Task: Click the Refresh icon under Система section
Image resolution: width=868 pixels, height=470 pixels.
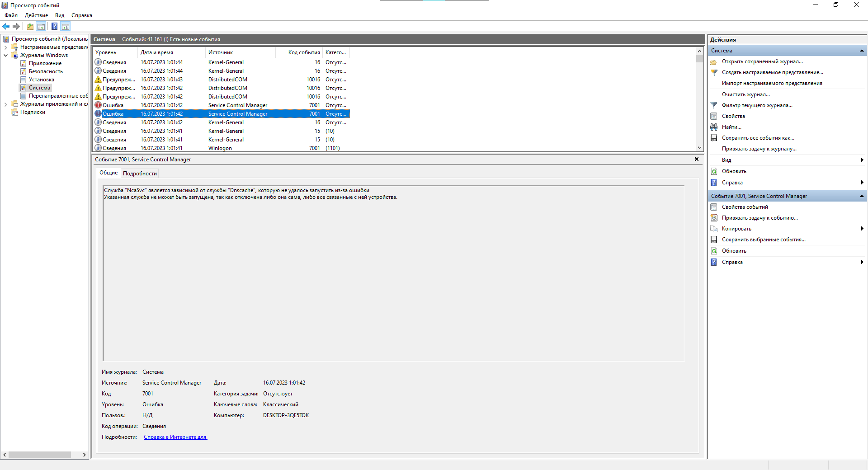Action: (714, 171)
